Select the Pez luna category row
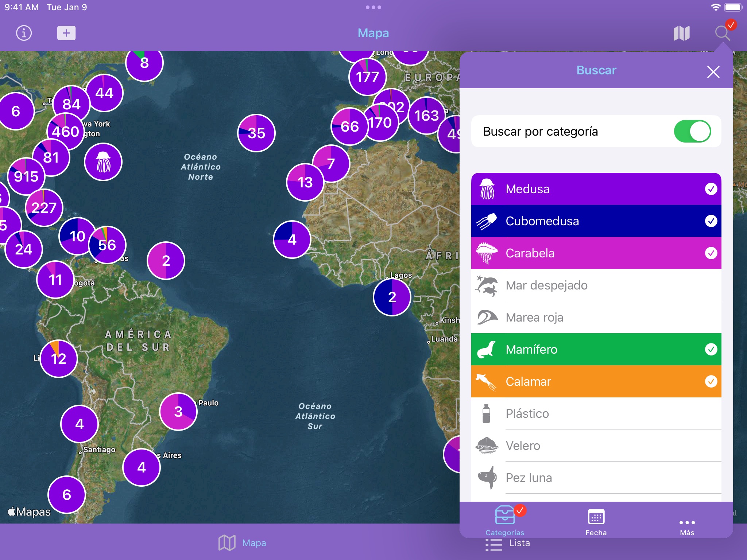This screenshot has height=560, width=747. click(x=596, y=478)
